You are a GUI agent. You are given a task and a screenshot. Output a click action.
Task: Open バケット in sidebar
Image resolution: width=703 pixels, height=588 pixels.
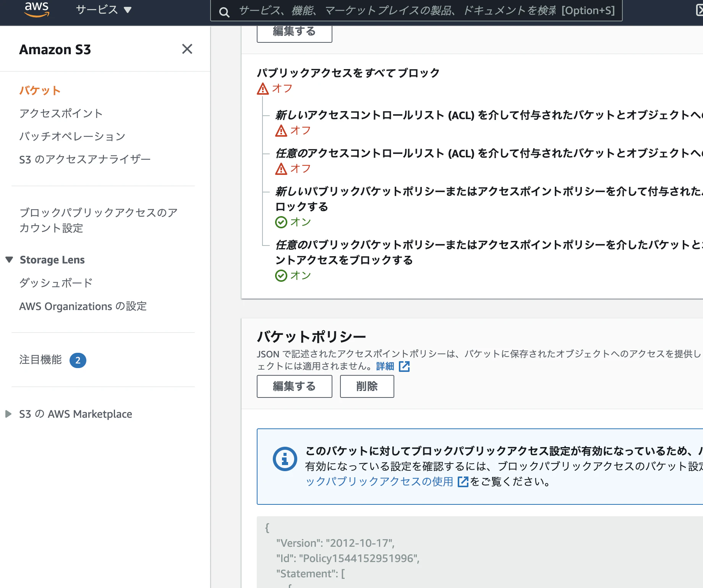40,90
